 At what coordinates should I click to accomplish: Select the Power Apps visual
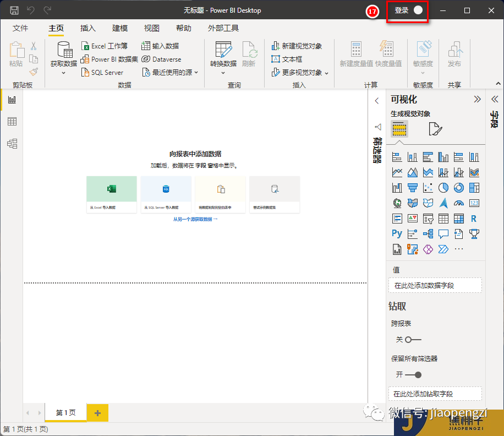(x=428, y=249)
